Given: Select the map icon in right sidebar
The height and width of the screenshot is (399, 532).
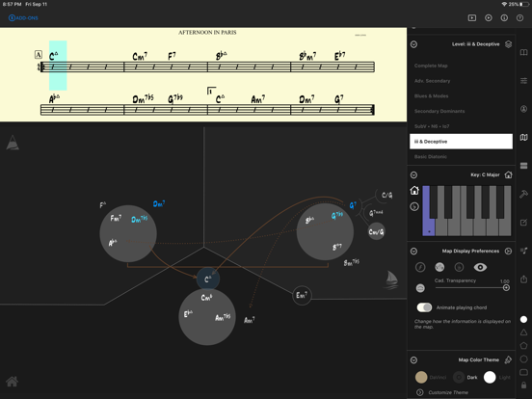Looking at the screenshot, I should click(x=524, y=138).
